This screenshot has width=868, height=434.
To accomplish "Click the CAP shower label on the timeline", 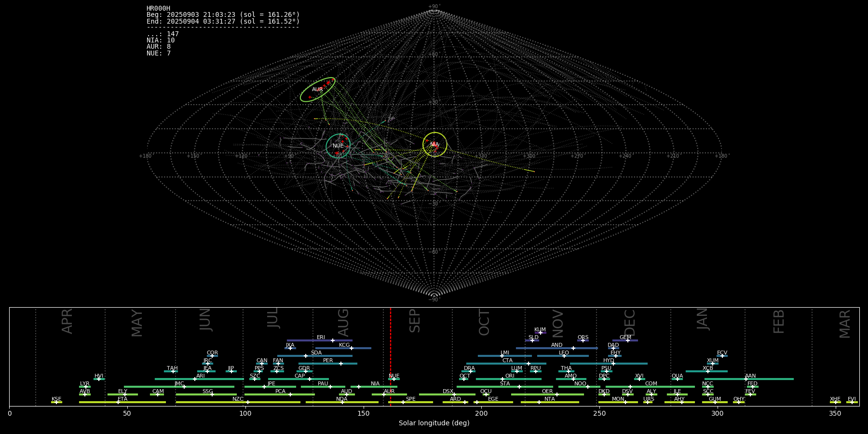I will tap(299, 376).
